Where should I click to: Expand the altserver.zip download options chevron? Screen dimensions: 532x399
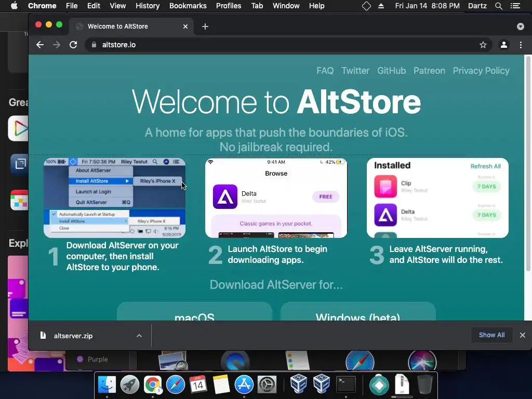pyautogui.click(x=139, y=336)
